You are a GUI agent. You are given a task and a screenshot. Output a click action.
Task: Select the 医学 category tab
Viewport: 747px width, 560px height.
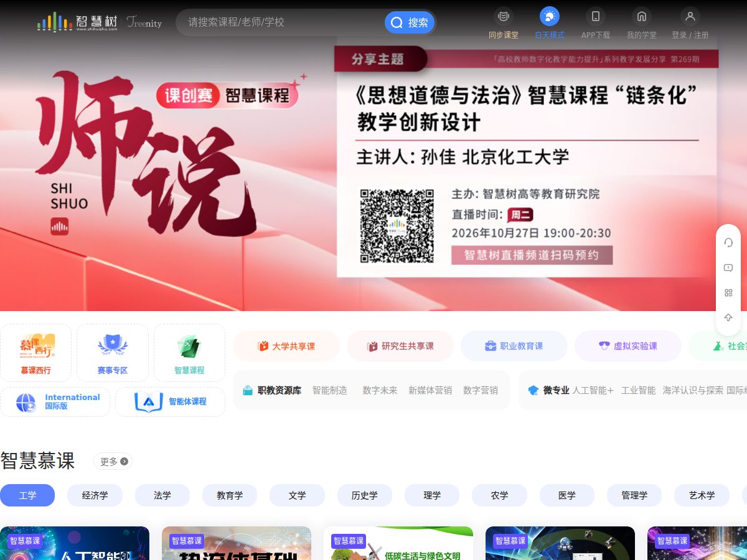567,495
